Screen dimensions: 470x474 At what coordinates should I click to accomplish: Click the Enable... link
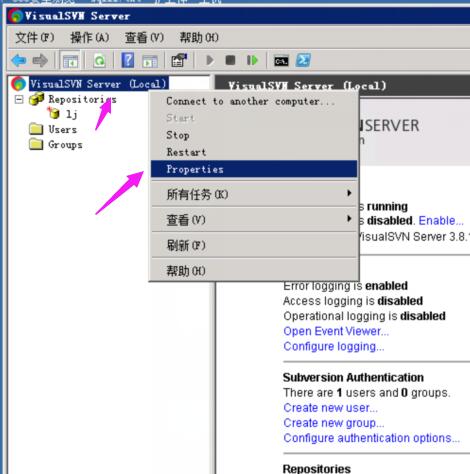click(x=441, y=221)
